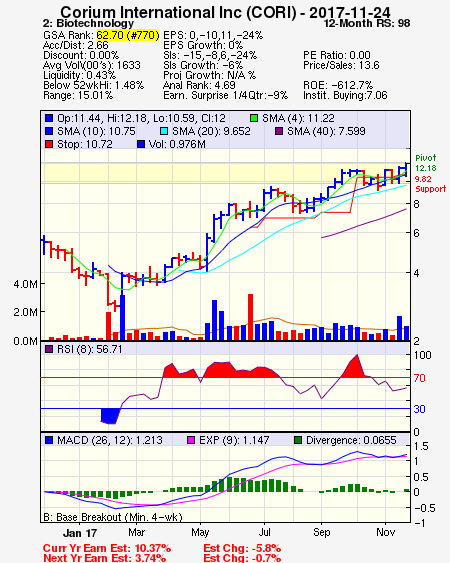Click 'Divergence: 0.0655' legend text
Screen dimensions: 450x563
pos(351,440)
